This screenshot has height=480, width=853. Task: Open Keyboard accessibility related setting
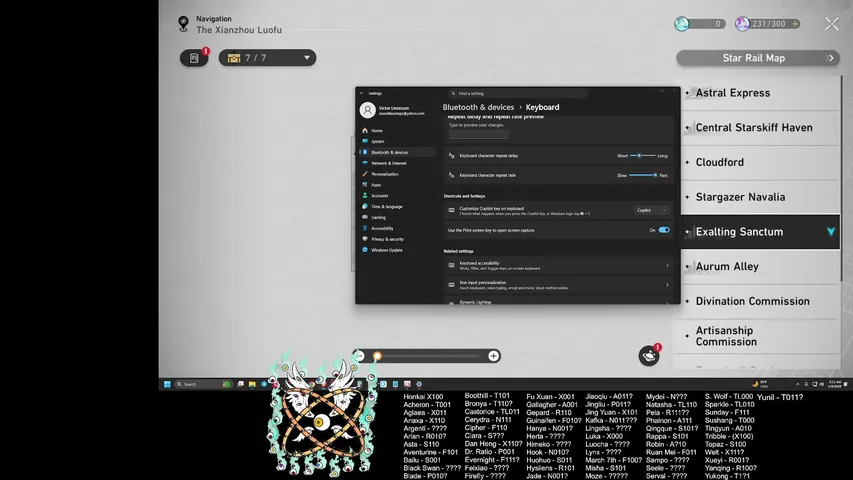coord(558,266)
